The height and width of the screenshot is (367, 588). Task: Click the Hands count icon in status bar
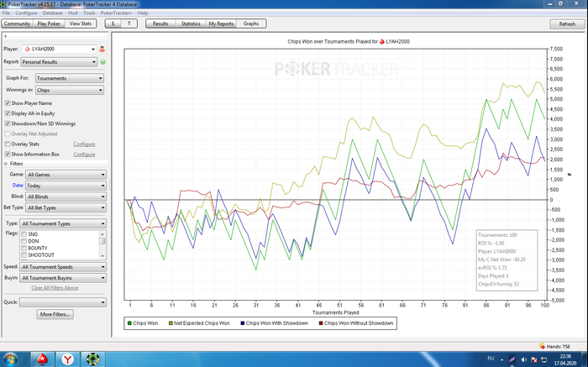(x=543, y=345)
